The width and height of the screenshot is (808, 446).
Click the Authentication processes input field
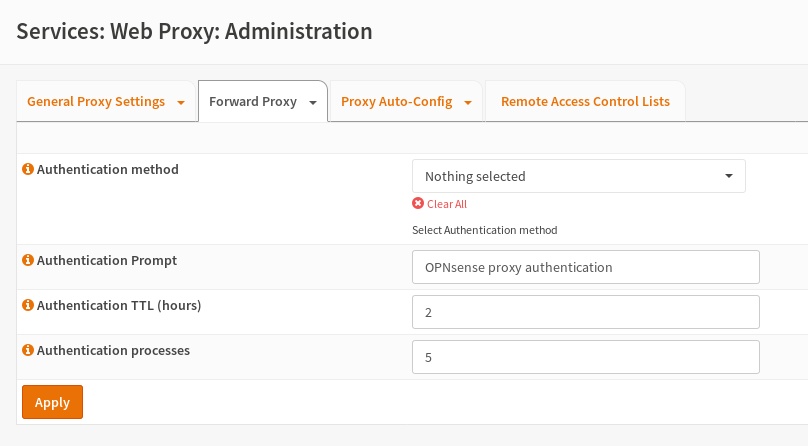click(x=585, y=357)
